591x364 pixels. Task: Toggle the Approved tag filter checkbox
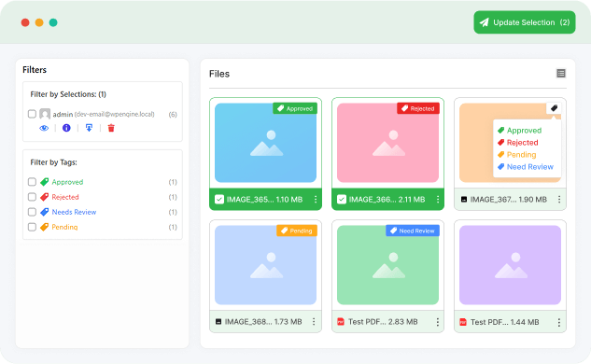click(x=32, y=182)
